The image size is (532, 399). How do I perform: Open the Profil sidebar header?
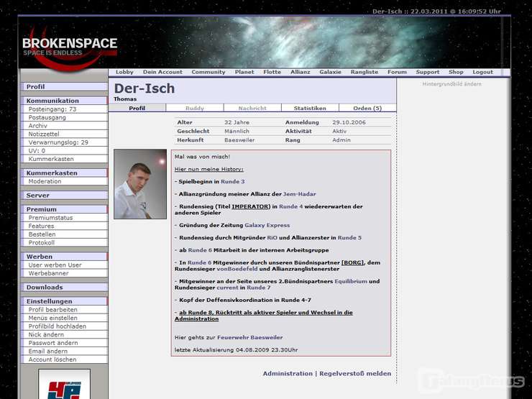point(64,86)
